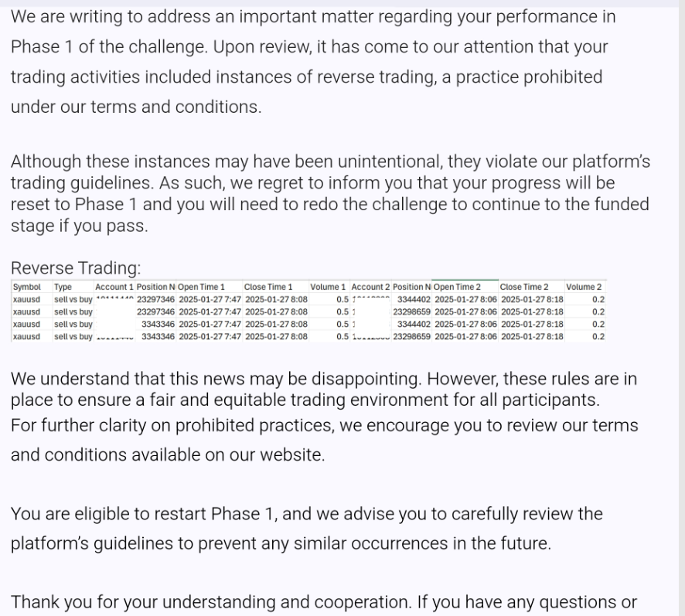The width and height of the screenshot is (685, 616).
Task: Click the Close Time 1 column header
Action: 268,287
